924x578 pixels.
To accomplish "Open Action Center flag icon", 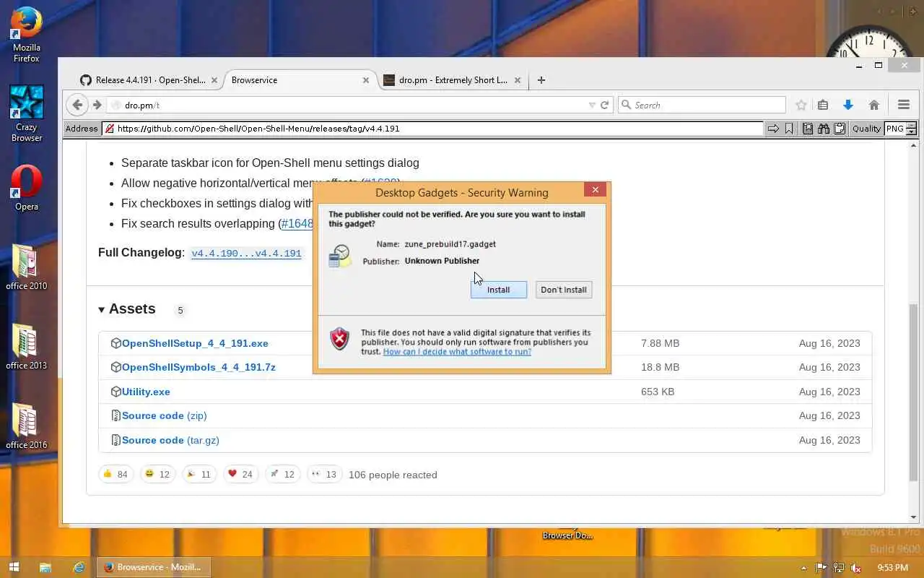I will coord(821,568).
